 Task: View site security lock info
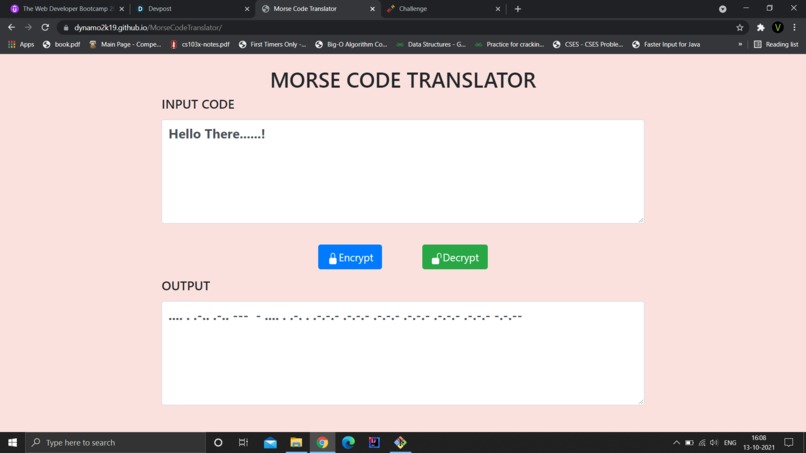(x=66, y=28)
